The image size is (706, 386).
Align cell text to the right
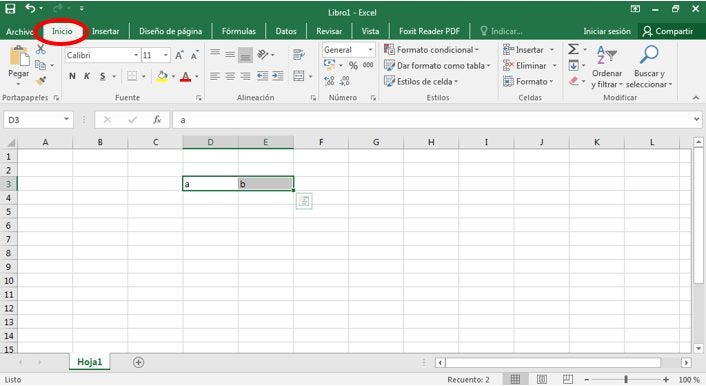click(x=245, y=76)
